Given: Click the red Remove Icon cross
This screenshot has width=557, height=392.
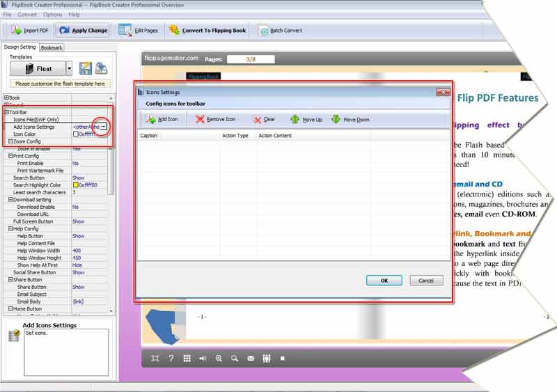Looking at the screenshot, I should coord(201,119).
